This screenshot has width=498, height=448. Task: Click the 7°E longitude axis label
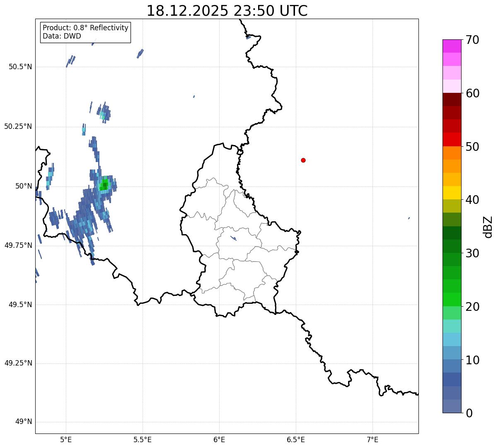coord(372,439)
